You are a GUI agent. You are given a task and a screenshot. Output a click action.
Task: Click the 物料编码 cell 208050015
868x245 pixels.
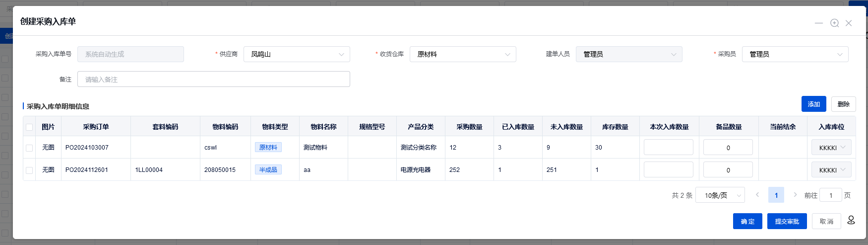point(220,170)
